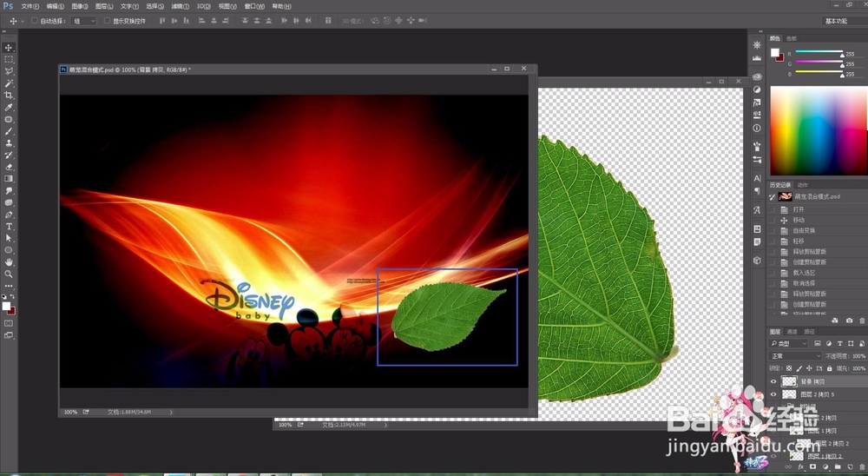Select the Clone Stamp tool
Screen dimensions: 868x476
(x=9, y=143)
